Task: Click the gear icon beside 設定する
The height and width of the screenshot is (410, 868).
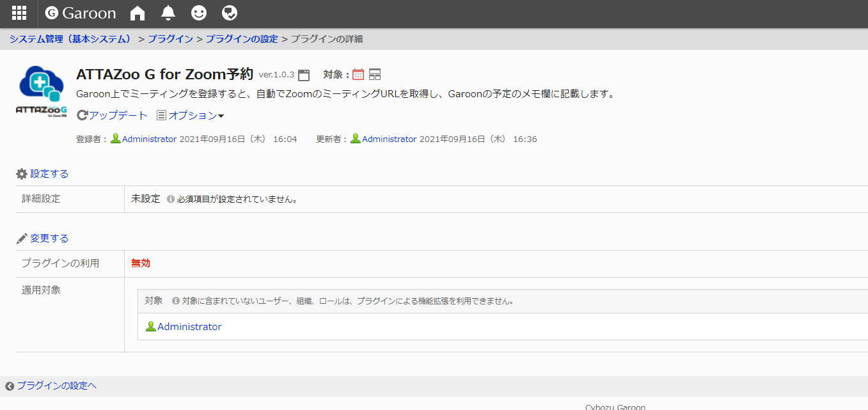Action: tap(22, 174)
